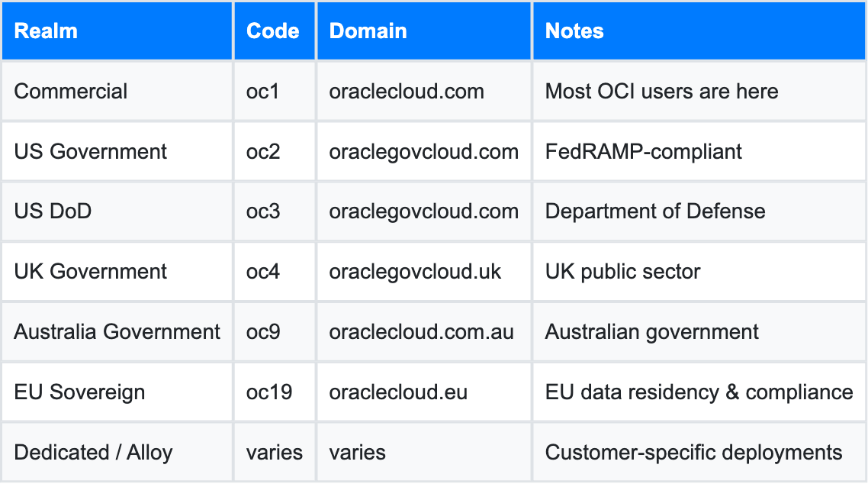Click the oraclecloud.com.au domain cell
Screen dimensions: 868x484
(x=424, y=332)
